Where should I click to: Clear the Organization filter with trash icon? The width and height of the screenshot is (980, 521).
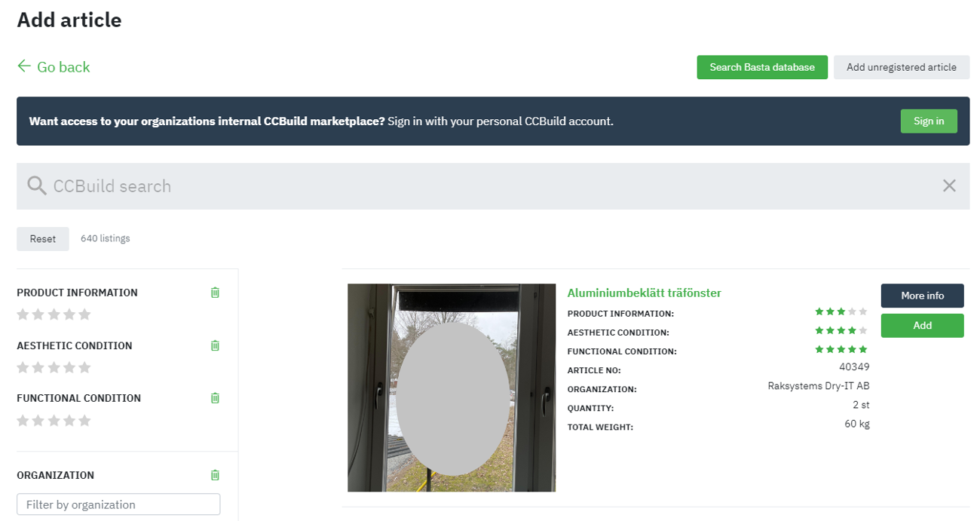click(x=215, y=475)
